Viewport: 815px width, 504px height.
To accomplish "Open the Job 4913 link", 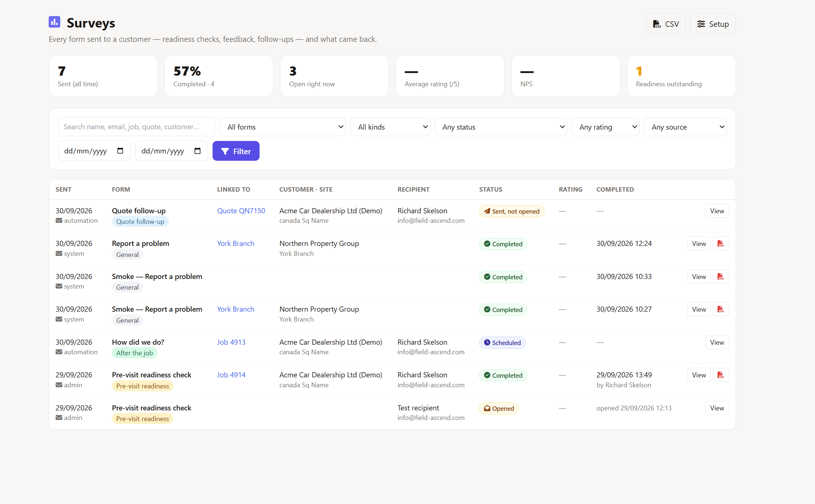I will click(231, 342).
